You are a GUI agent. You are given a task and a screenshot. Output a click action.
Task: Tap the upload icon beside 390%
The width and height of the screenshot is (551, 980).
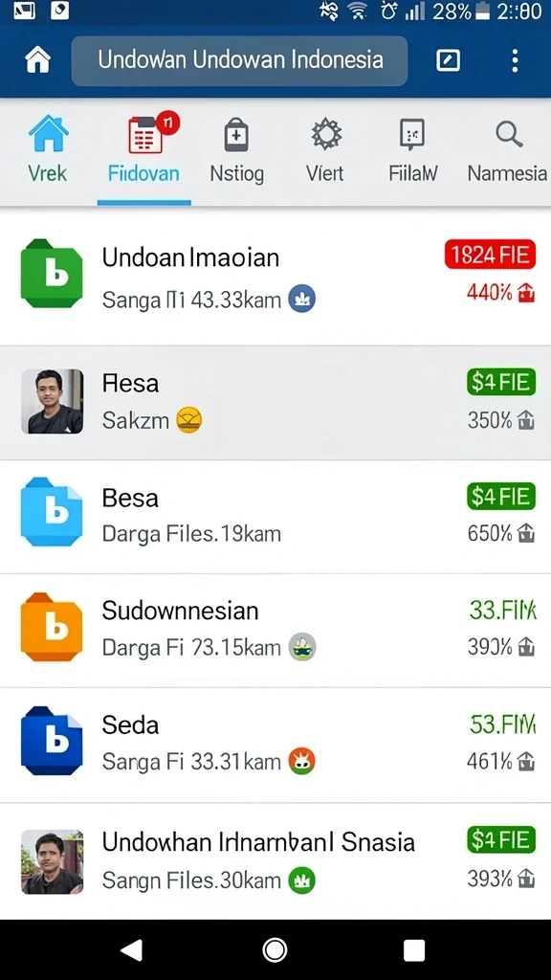click(526, 647)
